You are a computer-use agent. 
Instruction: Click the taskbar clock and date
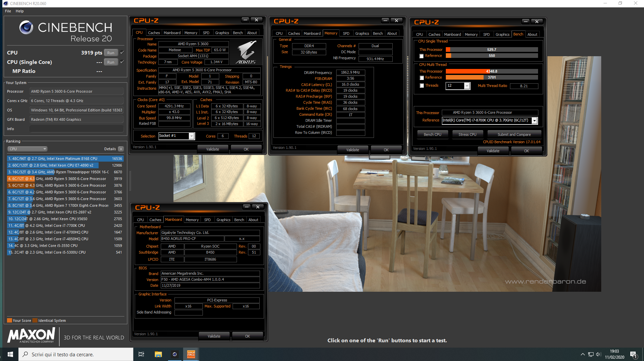[x=614, y=354]
